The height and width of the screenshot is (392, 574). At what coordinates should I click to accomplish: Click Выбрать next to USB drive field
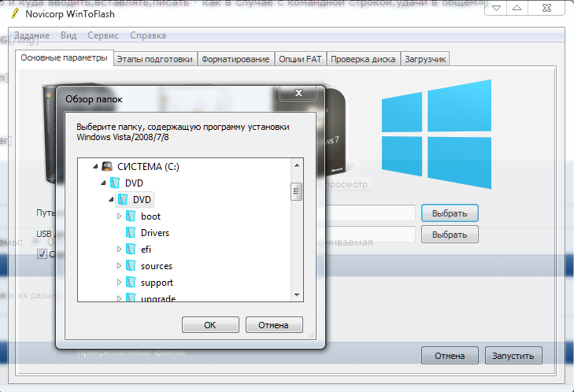(450, 235)
